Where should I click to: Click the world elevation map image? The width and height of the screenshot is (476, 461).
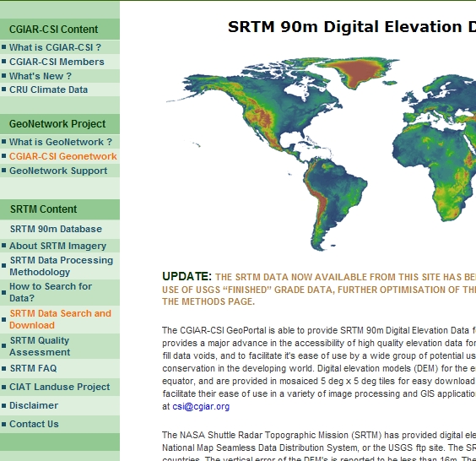click(321, 155)
